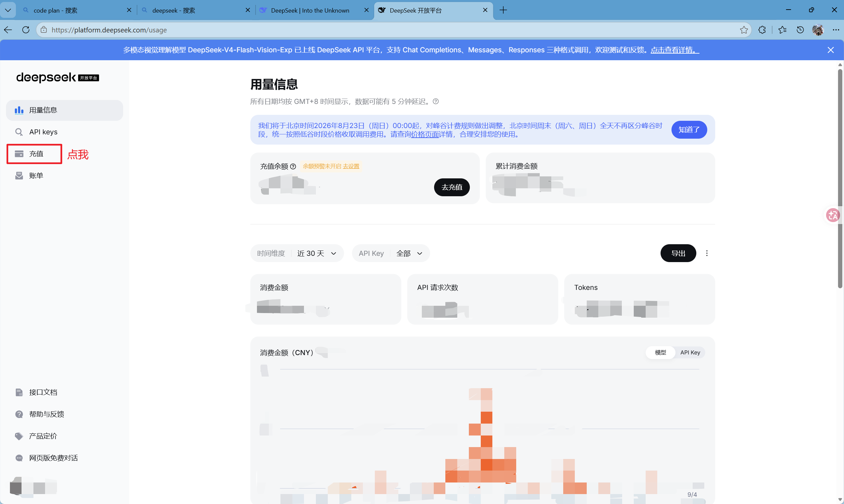The height and width of the screenshot is (504, 844).
Task: Open the browser extensions icon
Action: [x=762, y=30]
